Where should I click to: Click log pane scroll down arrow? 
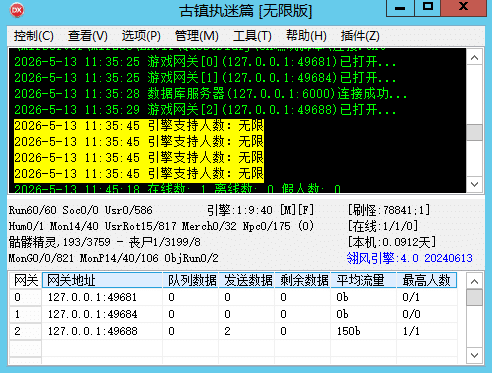475,184
